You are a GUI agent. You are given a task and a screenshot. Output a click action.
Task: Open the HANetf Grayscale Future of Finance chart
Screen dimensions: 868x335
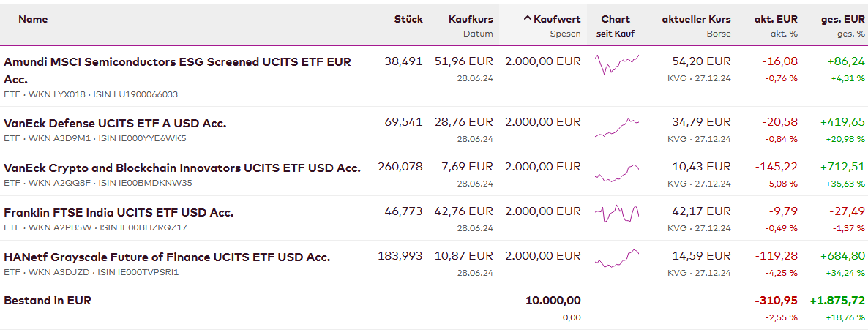pos(616,258)
